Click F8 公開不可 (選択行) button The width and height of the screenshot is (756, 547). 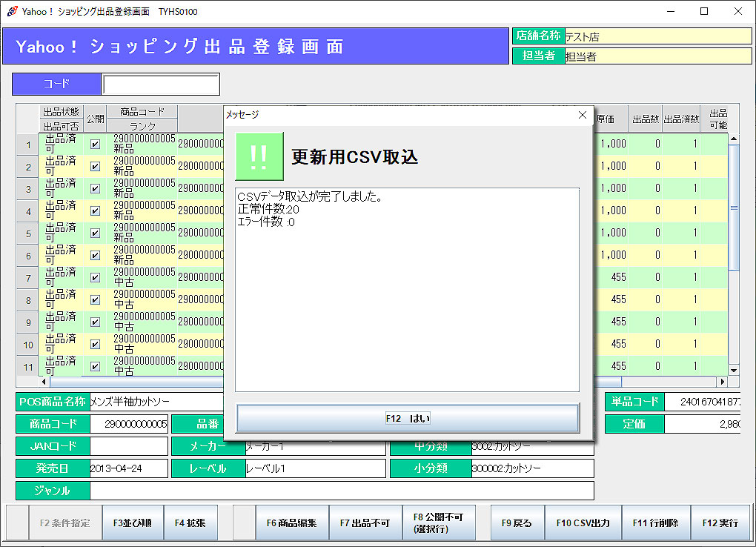[x=438, y=523]
